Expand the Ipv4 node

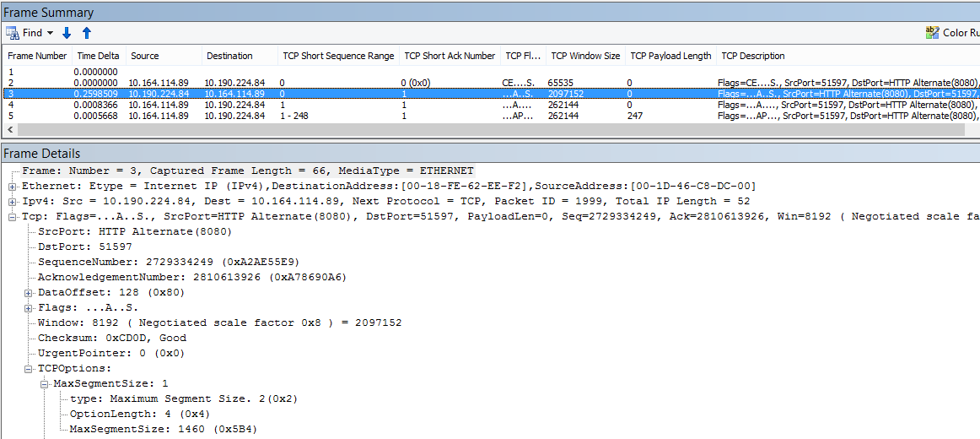[12, 202]
